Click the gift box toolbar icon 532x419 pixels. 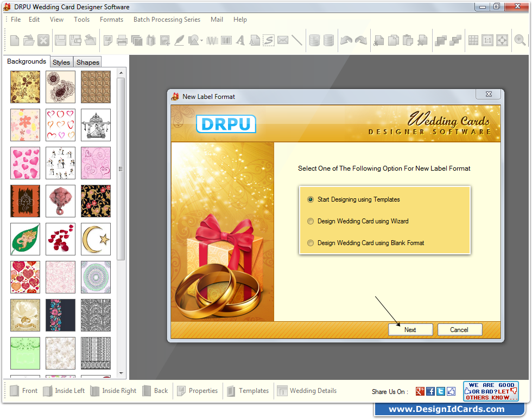151,41
